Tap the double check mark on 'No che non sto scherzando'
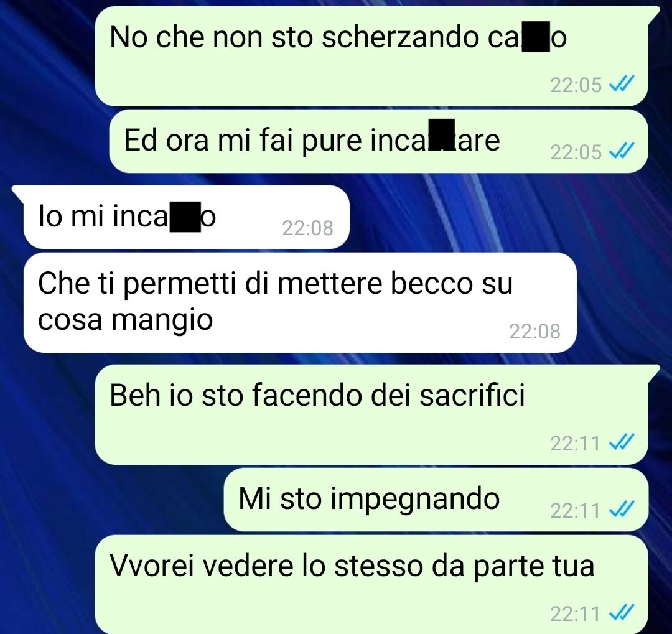The height and width of the screenshot is (634, 672). click(x=622, y=84)
